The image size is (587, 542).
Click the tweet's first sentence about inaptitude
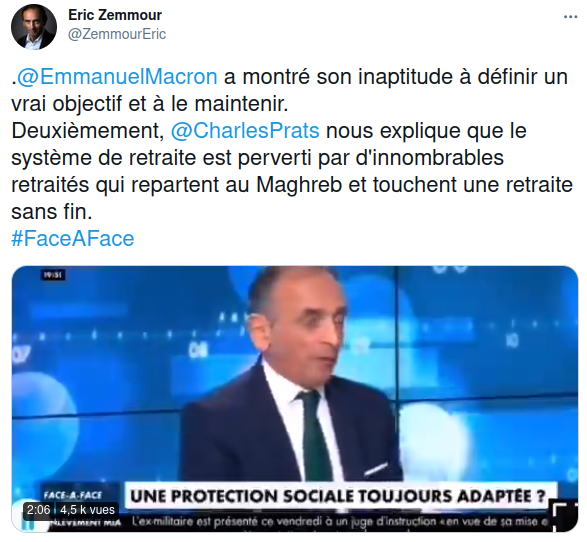tap(289, 90)
